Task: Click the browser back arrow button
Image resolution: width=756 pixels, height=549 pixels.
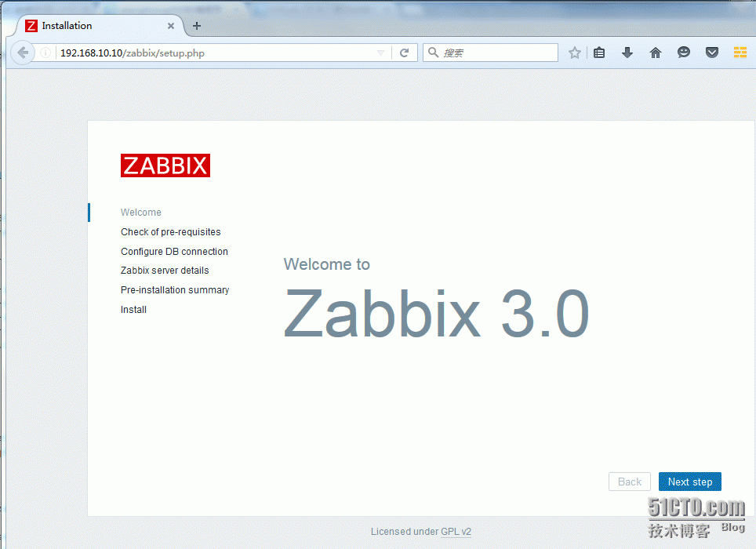Action: click(23, 53)
